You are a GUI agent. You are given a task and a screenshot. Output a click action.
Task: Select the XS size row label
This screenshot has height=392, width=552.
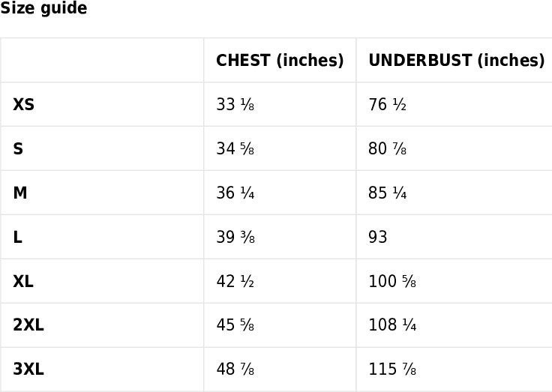coord(23,104)
